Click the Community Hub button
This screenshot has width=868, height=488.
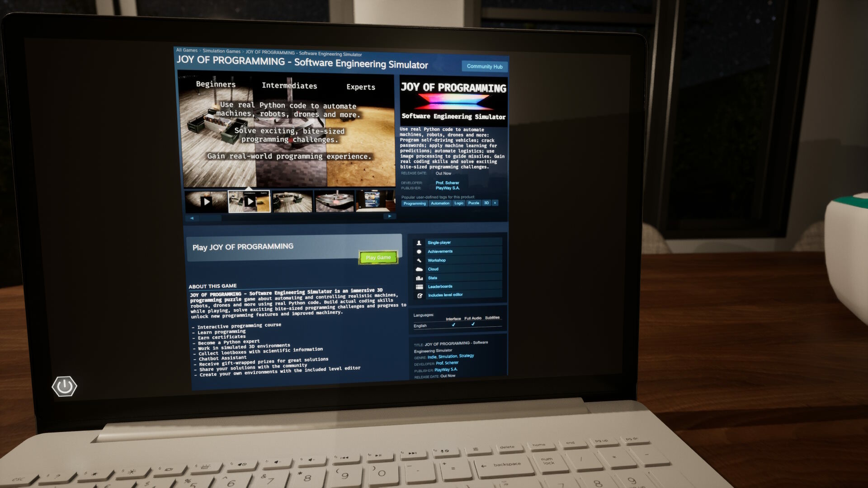pyautogui.click(x=485, y=66)
